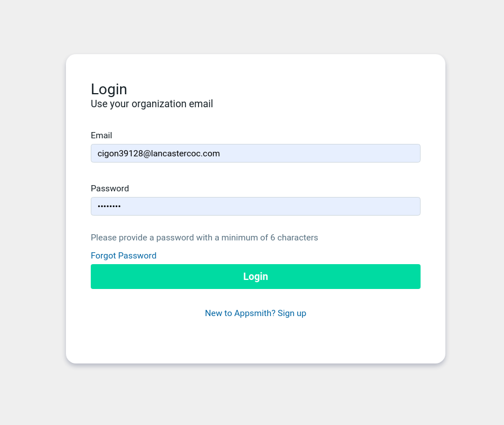
Task: Select the Password field label
Action: 109,189
